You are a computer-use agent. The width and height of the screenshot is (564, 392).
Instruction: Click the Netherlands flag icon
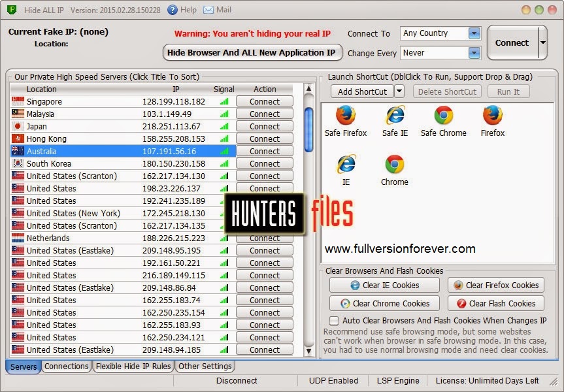click(18, 238)
